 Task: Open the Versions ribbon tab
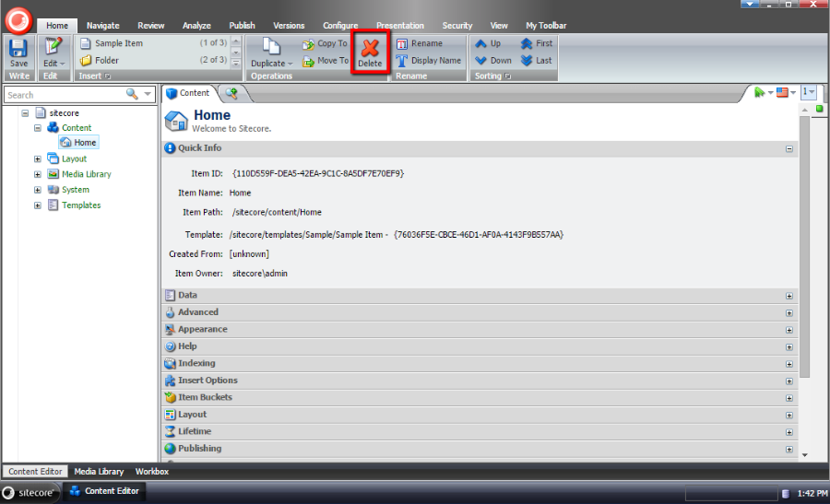tap(289, 26)
